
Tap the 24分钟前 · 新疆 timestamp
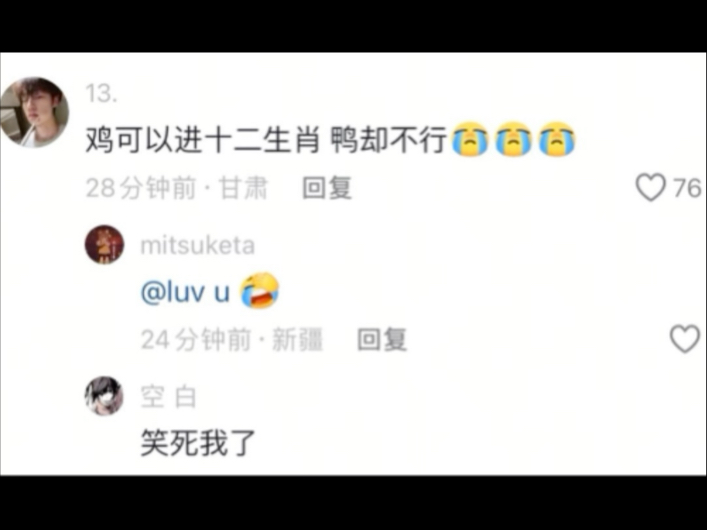(x=232, y=339)
